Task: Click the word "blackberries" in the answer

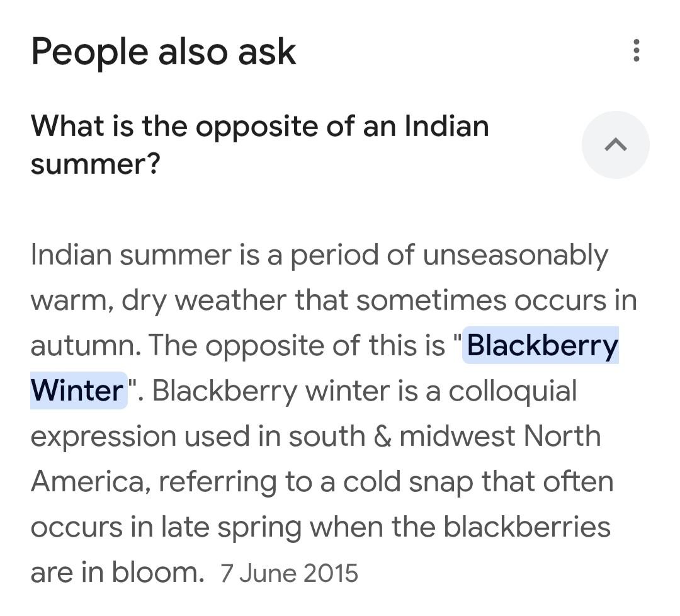Action: tap(527, 527)
